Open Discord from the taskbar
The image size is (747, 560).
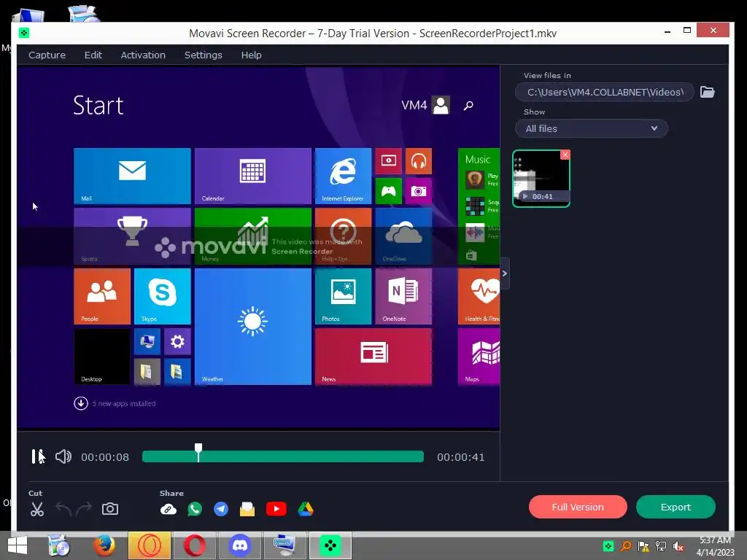(x=240, y=545)
